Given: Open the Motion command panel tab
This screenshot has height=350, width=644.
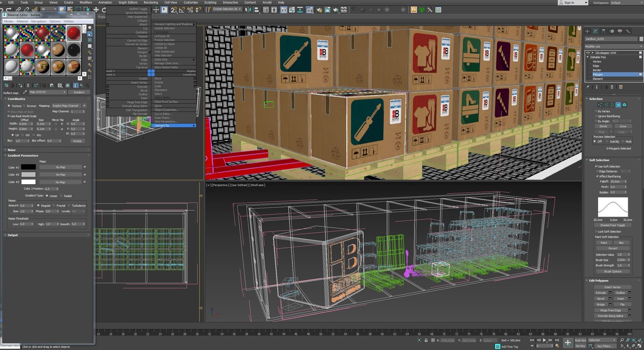Looking at the screenshot, I should [612, 31].
